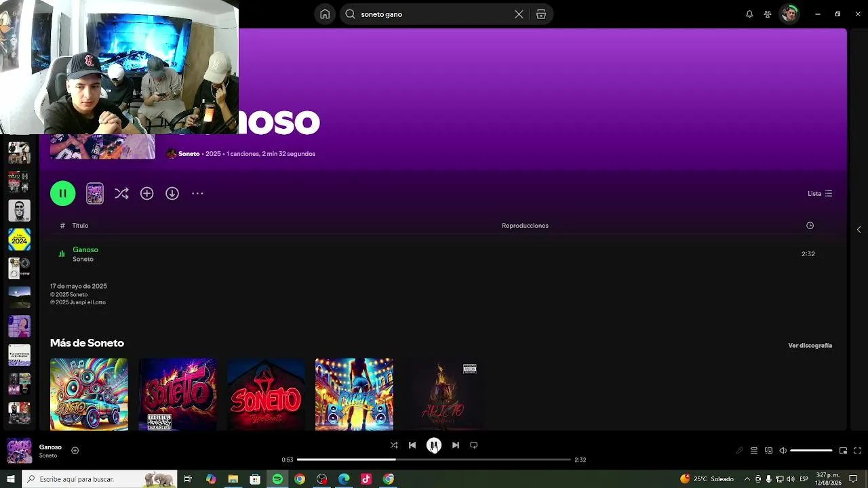This screenshot has width=868, height=488.
Task: Open the red graffiti Soneto album cover
Action: (x=178, y=394)
